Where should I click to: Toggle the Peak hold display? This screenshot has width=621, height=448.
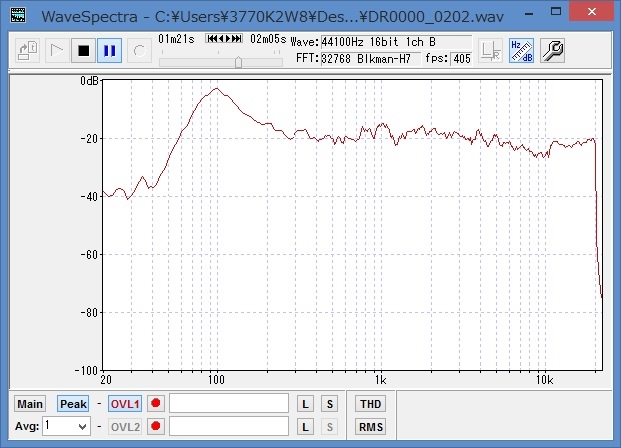(72, 404)
